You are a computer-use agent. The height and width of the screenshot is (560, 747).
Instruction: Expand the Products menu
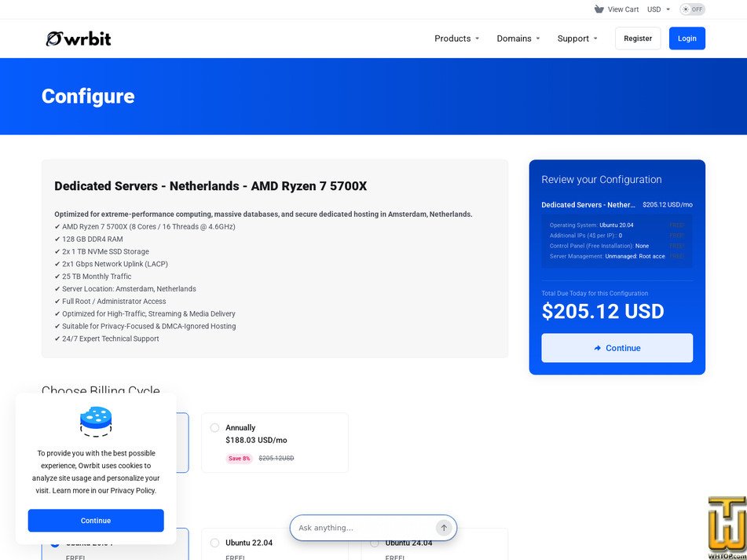456,38
